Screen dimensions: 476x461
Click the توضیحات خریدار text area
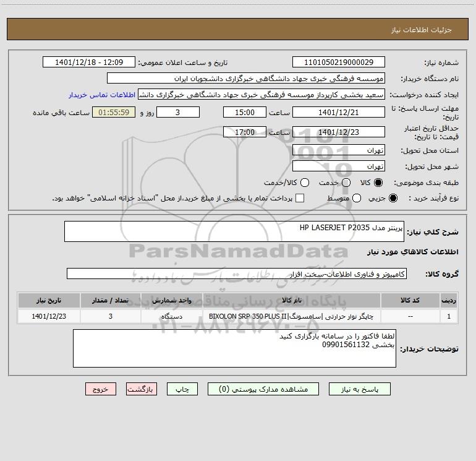tap(234, 348)
